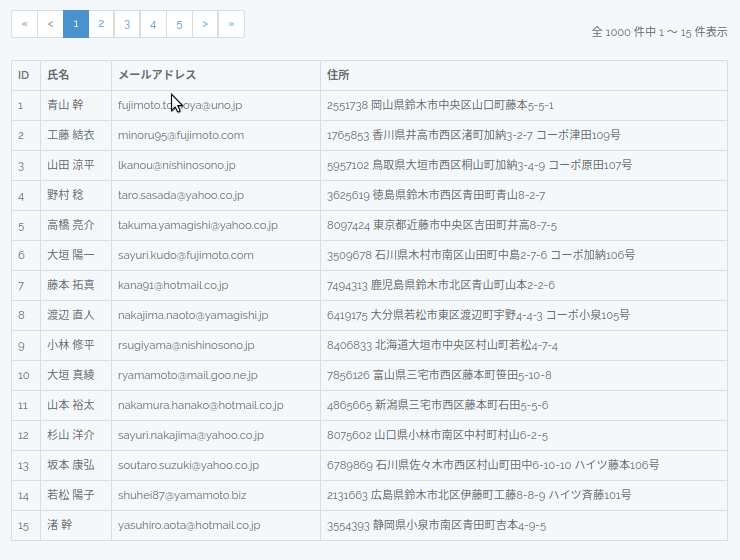Select email nakamura.hanako@hotmail.co.jp
Image resolution: width=740 pixels, height=560 pixels.
pyautogui.click(x=201, y=405)
